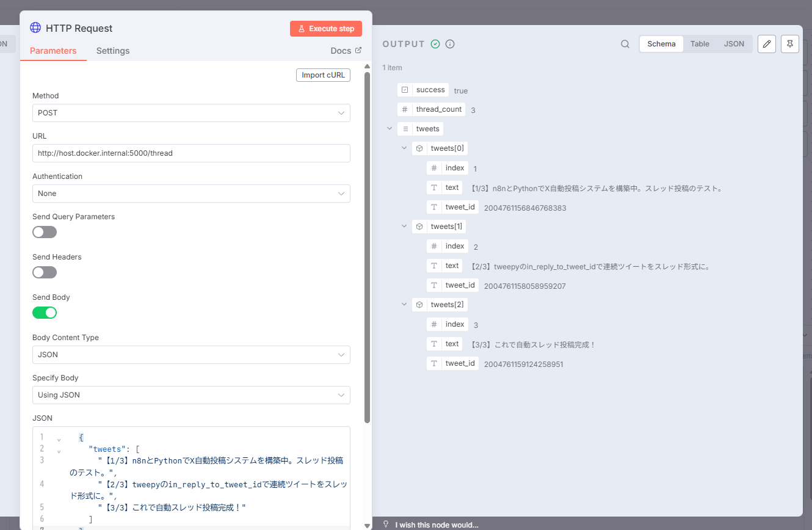Disable the Send Body toggle
This screenshot has height=530, width=812.
coord(45,313)
